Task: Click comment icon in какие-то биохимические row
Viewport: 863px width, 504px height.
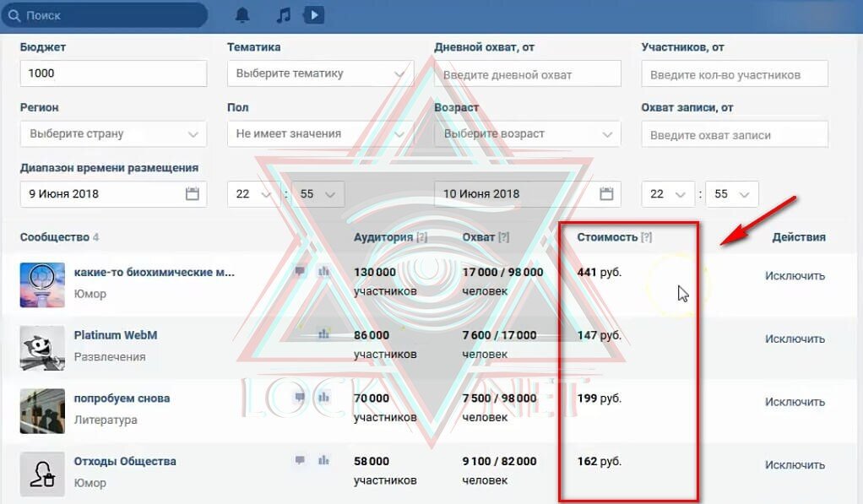Action: tap(300, 271)
